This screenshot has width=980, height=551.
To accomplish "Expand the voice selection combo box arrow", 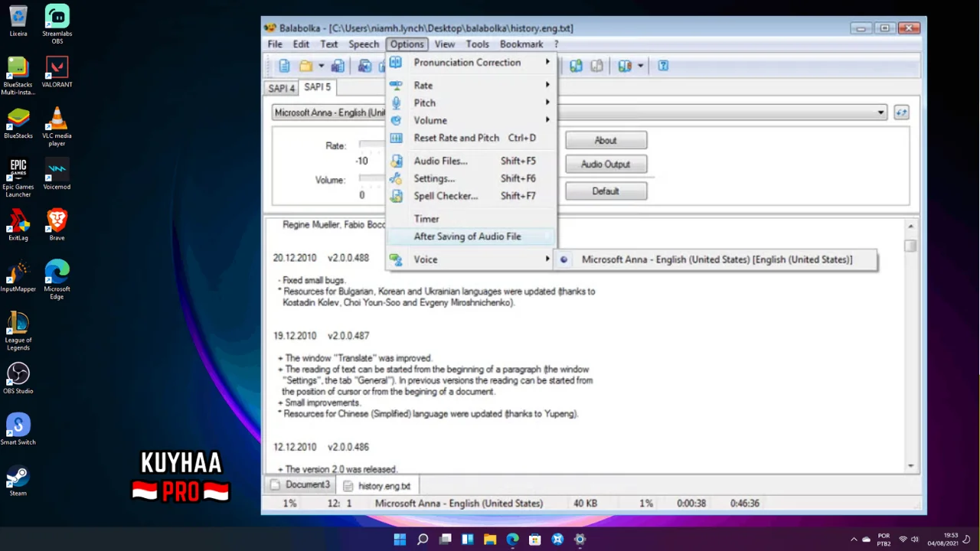I will [x=880, y=112].
